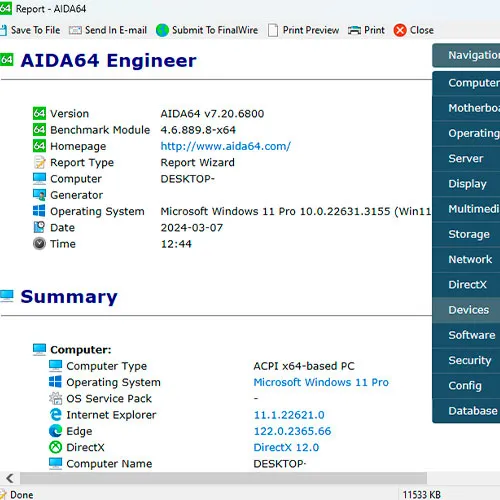Viewport: 500px width, 500px height.
Task: Click the Print printer icon
Action: [354, 30]
